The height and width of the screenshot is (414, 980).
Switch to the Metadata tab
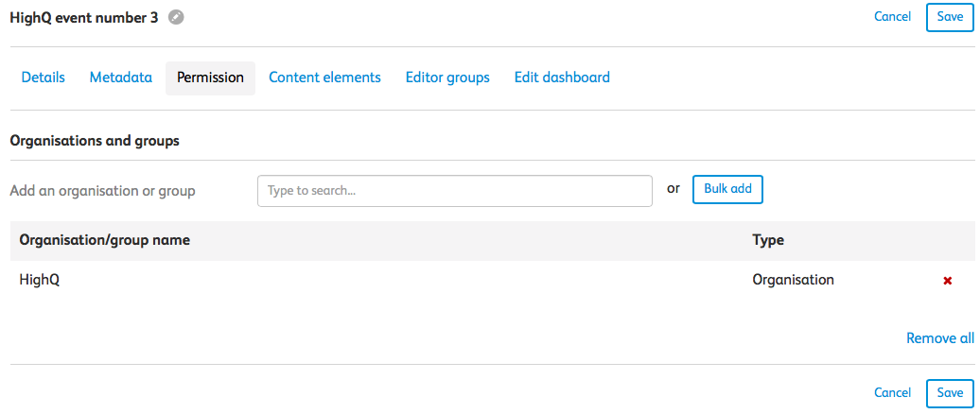click(x=121, y=78)
